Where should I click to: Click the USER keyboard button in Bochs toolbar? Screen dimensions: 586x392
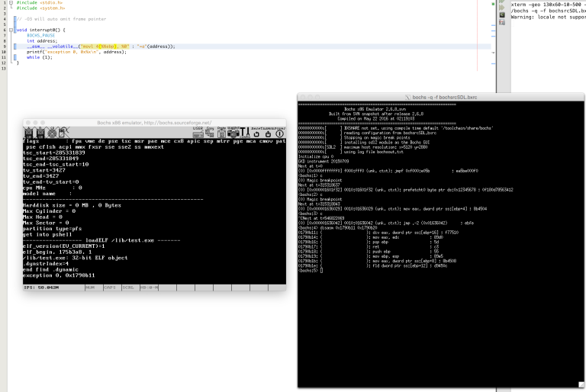coord(198,132)
